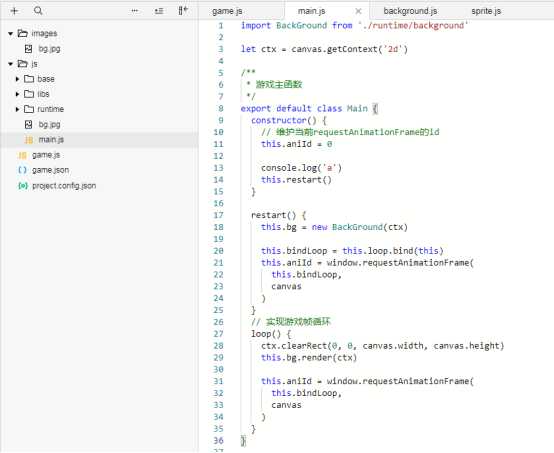The width and height of the screenshot is (554, 453).
Task: Click line number 17 in gutter
Action: pos(218,215)
